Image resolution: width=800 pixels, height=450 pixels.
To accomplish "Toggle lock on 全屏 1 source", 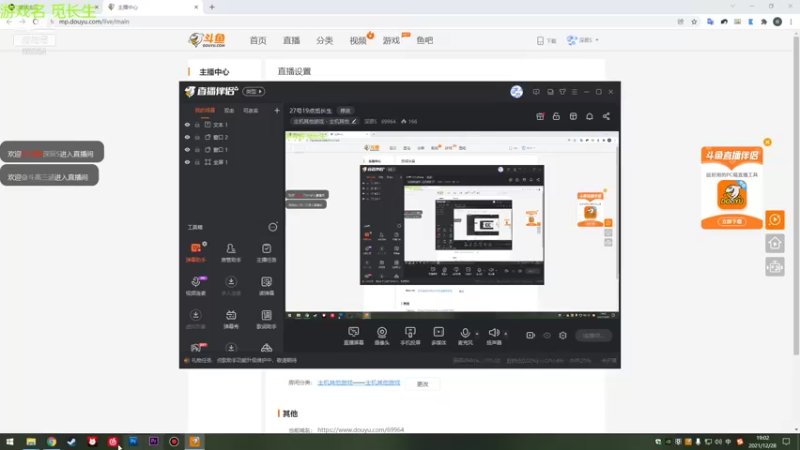I will click(x=197, y=162).
